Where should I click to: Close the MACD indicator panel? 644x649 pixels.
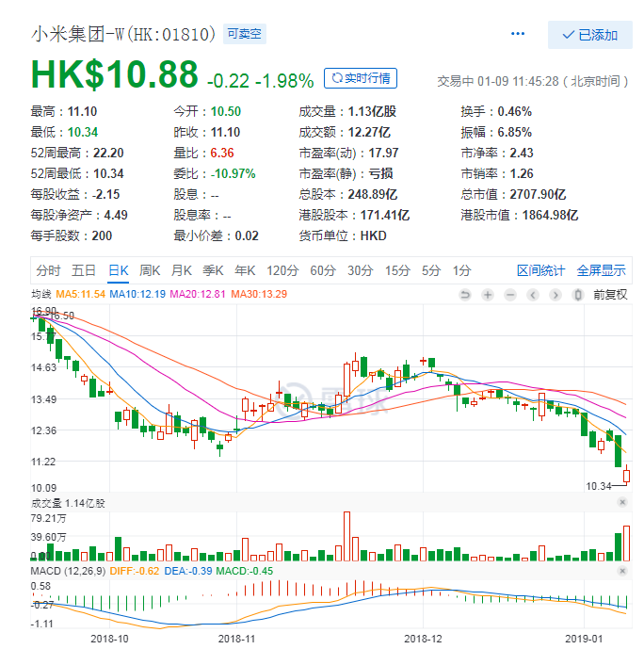pyautogui.click(x=622, y=571)
